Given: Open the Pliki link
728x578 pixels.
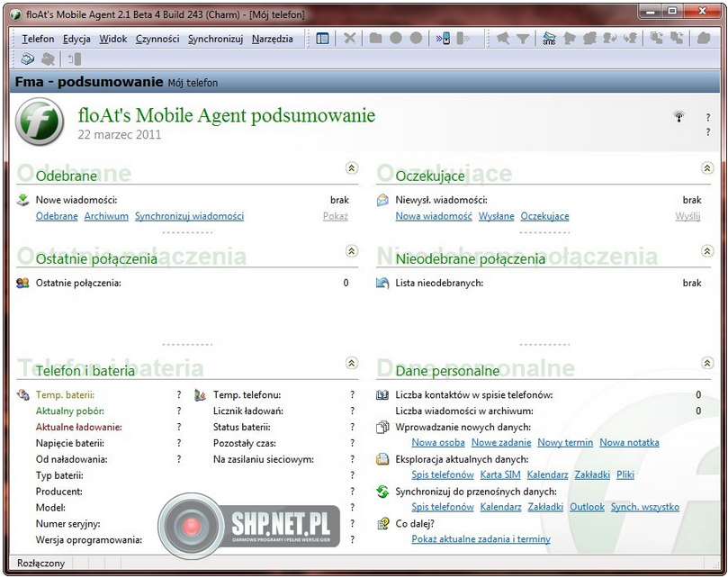Looking at the screenshot, I should (625, 474).
